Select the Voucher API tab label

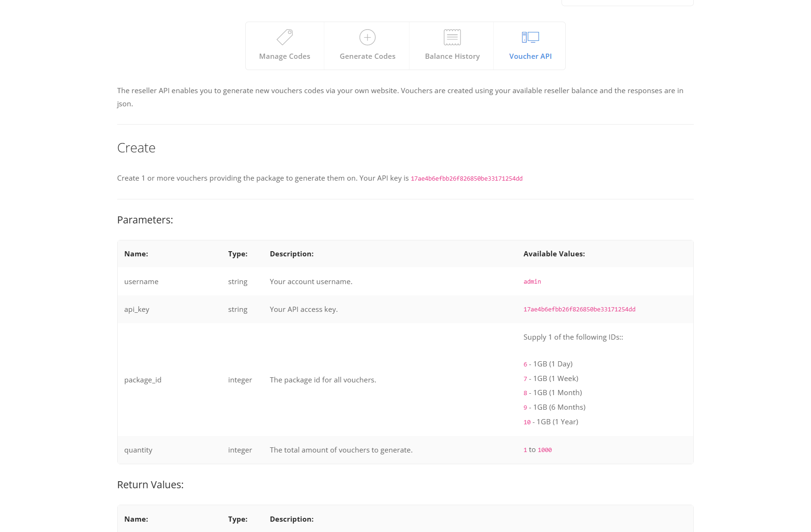530,56
